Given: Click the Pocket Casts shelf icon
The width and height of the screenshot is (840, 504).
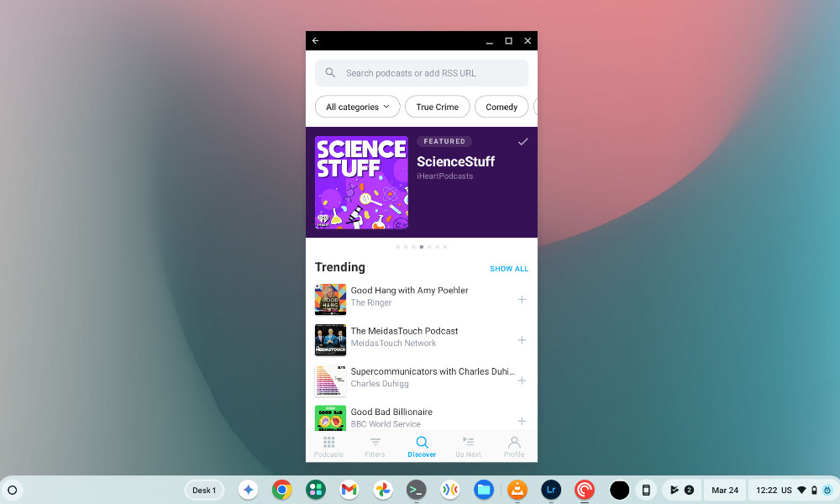Looking at the screenshot, I should 585,490.
